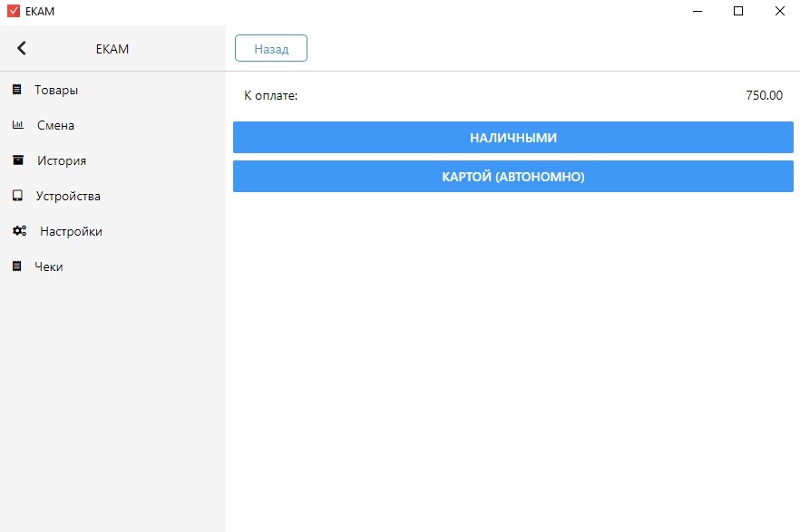Click the Настройки gears icon
Screen dimensions: 800x532
click(19, 231)
